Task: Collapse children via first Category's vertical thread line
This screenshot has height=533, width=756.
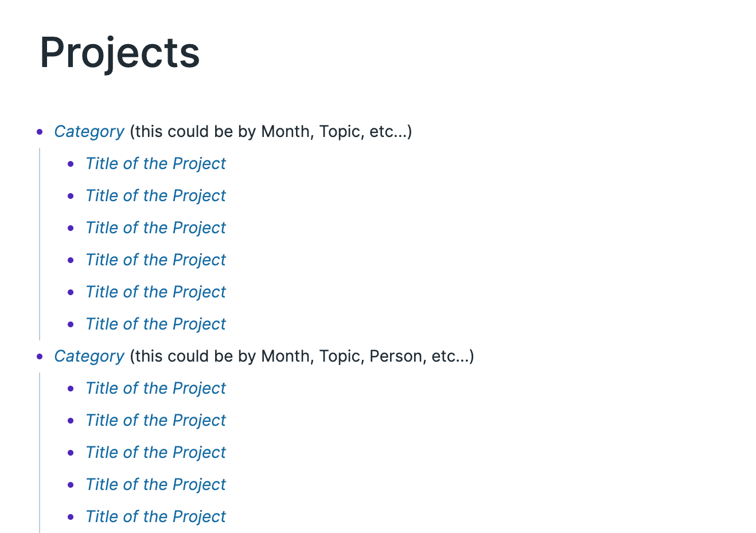Action: pos(40,244)
